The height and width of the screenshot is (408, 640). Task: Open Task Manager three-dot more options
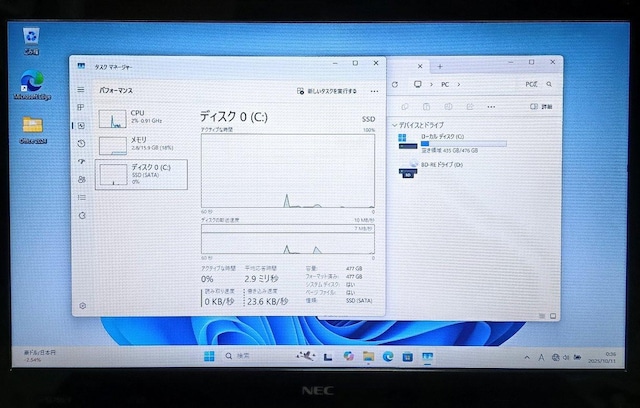[374, 91]
